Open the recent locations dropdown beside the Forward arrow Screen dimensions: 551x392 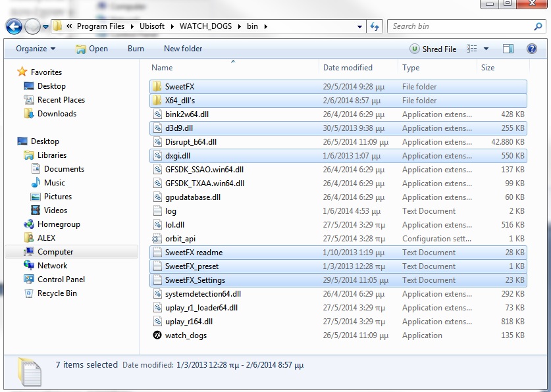45,27
